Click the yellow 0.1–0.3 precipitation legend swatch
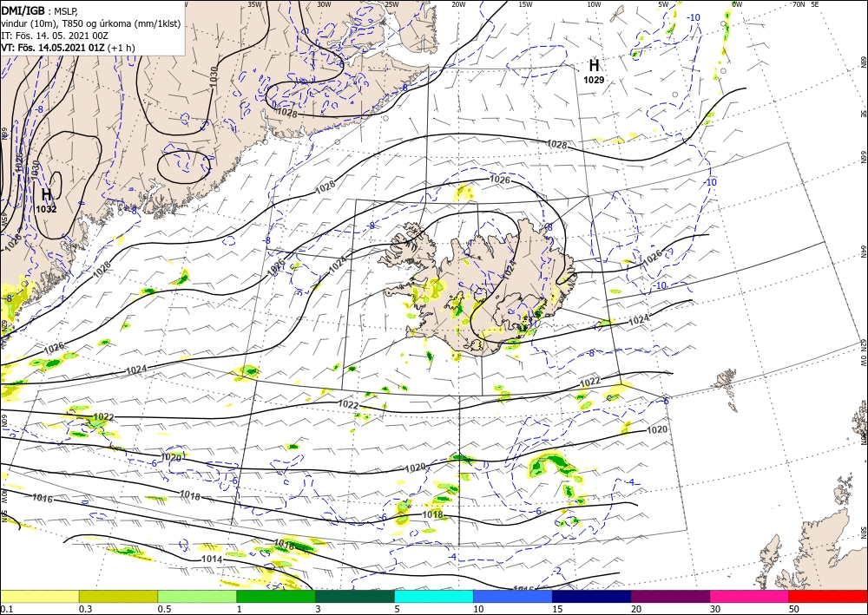 point(39,596)
